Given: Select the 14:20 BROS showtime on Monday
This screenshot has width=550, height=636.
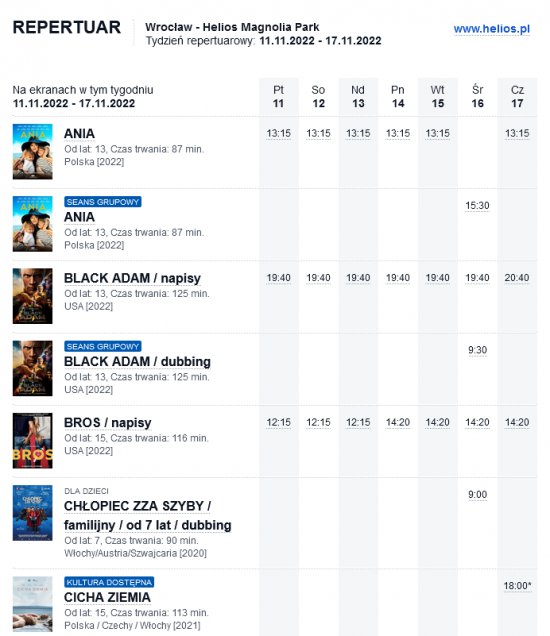Looking at the screenshot, I should coord(397,422).
